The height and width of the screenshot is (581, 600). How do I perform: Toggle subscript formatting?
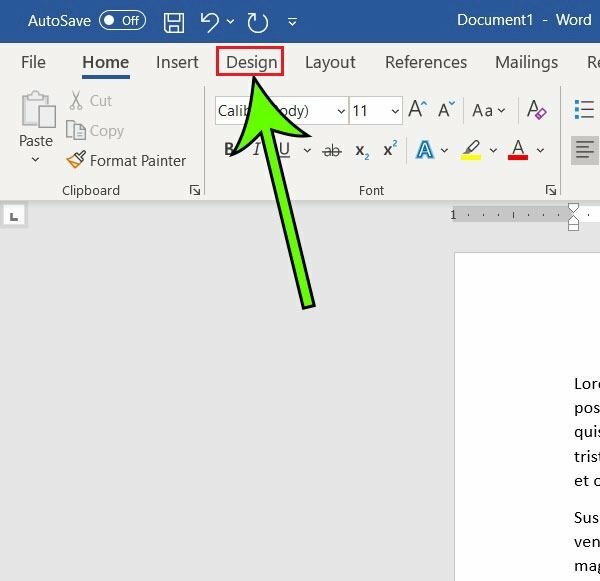click(x=362, y=150)
